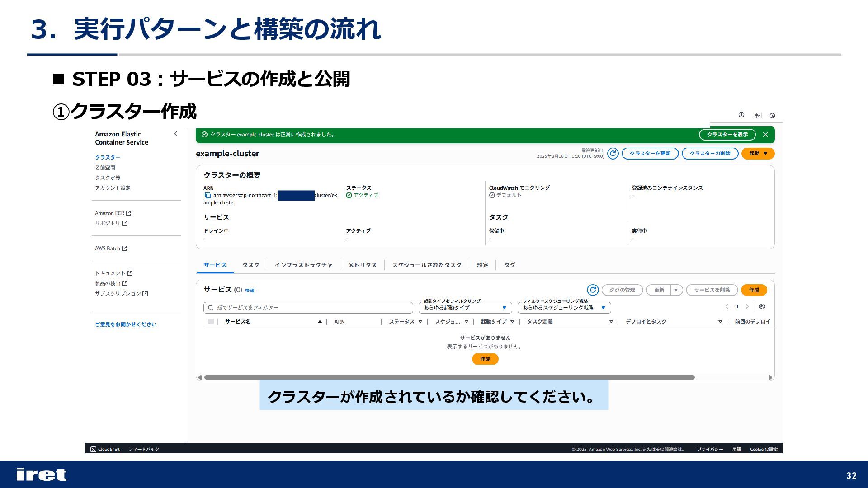Open the AWS Batch external link
Viewport: 868px width, 488px height.
tap(111, 248)
